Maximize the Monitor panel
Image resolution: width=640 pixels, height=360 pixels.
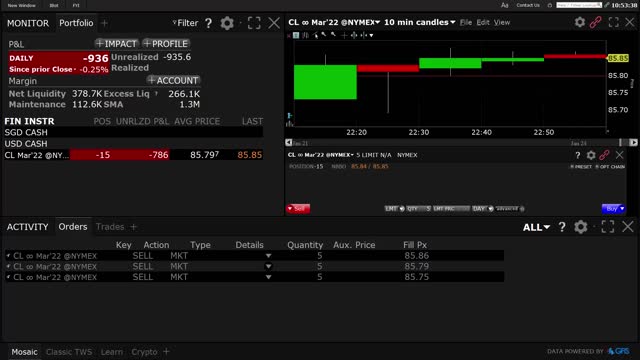pyautogui.click(x=254, y=23)
